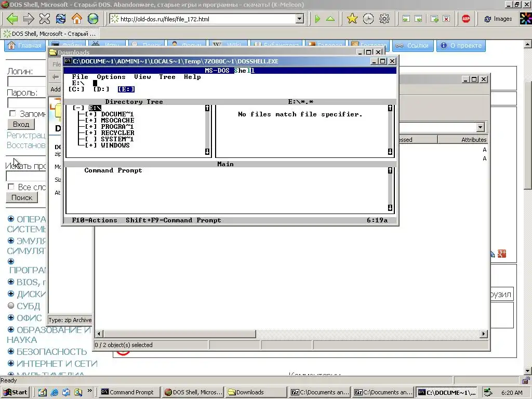Open a new tab with green plus icon

pos(435,19)
